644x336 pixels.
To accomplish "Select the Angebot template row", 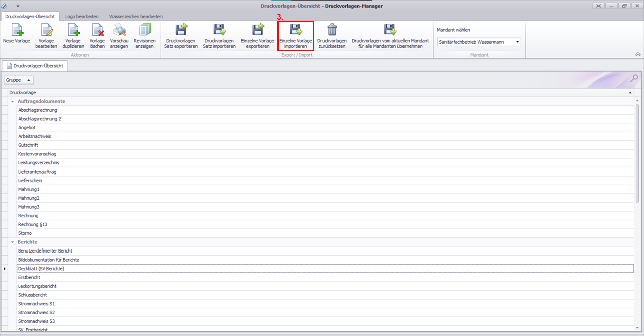I will [x=27, y=128].
